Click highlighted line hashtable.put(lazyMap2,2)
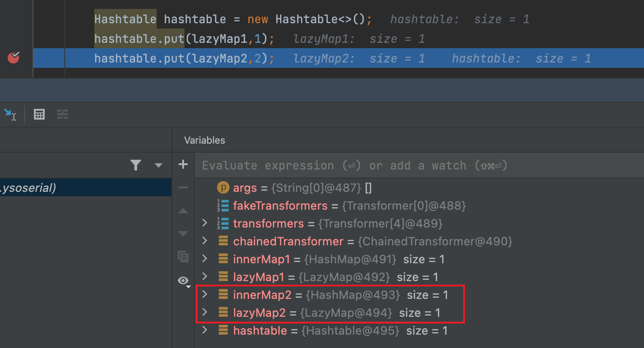The height and width of the screenshot is (348, 644). (x=184, y=58)
